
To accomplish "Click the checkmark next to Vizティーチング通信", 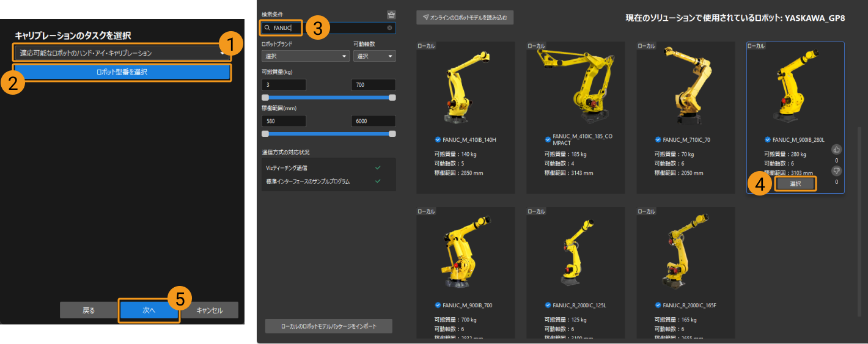I will (378, 167).
